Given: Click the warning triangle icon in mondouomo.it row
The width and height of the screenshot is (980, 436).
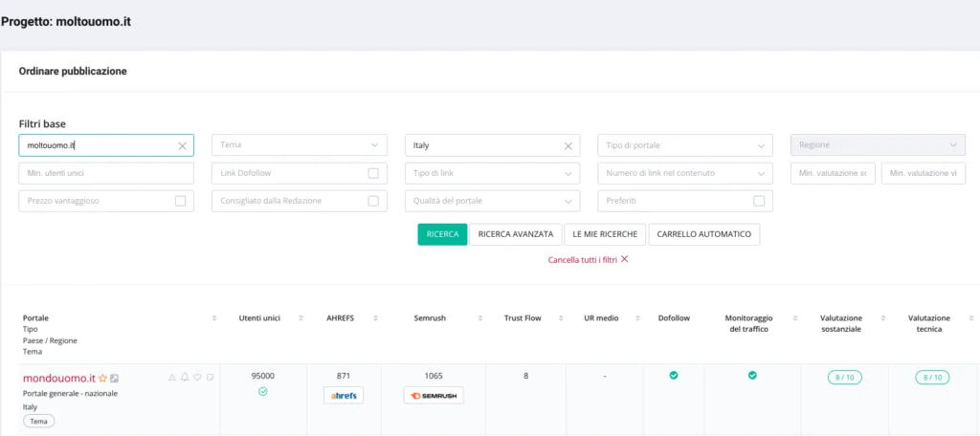Looking at the screenshot, I should click(172, 378).
